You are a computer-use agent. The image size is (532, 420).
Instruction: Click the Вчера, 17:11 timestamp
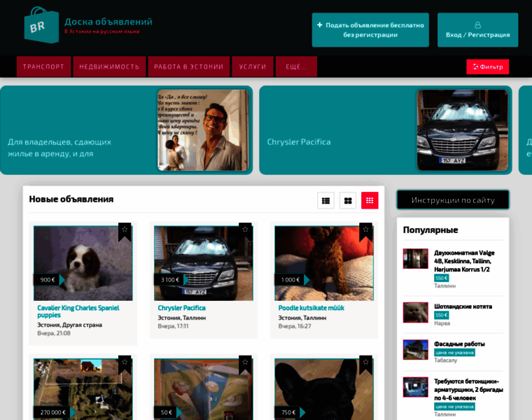point(173,326)
